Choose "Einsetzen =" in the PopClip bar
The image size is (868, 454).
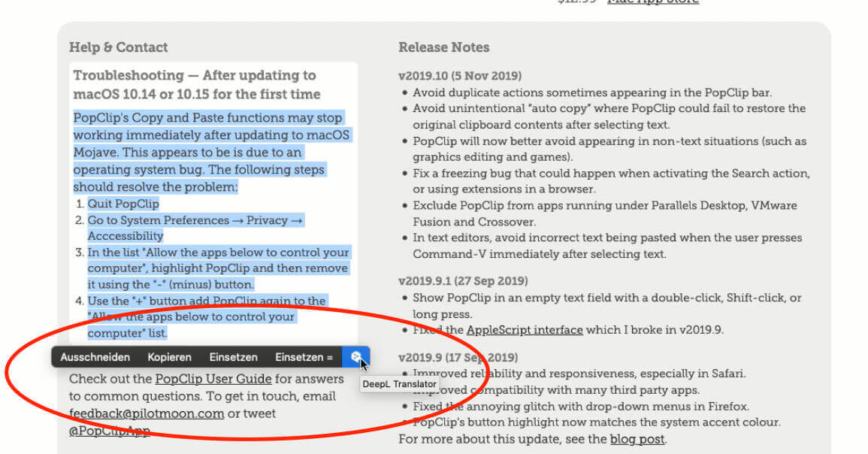[x=304, y=357]
